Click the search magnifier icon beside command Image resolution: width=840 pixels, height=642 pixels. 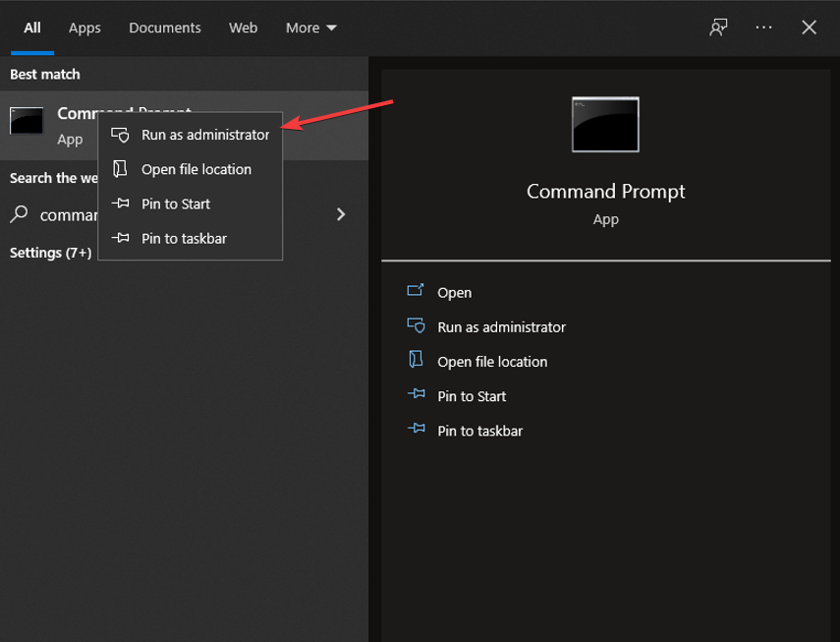click(20, 214)
